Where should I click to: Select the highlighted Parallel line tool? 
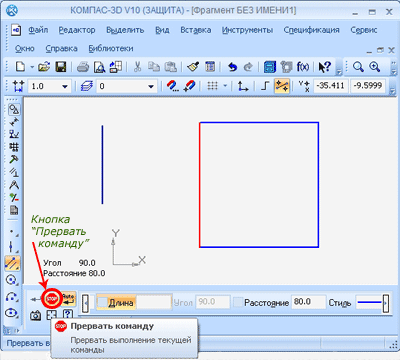13,263
